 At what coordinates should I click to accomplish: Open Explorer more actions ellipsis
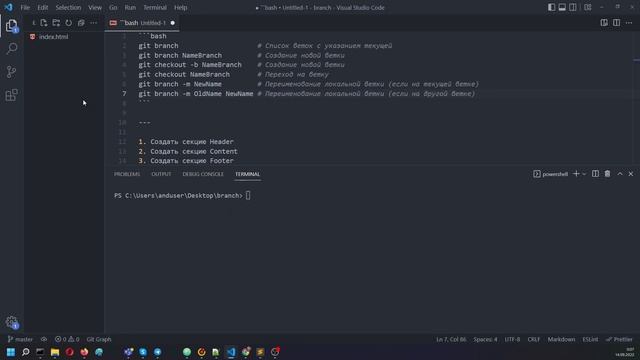[93, 23]
